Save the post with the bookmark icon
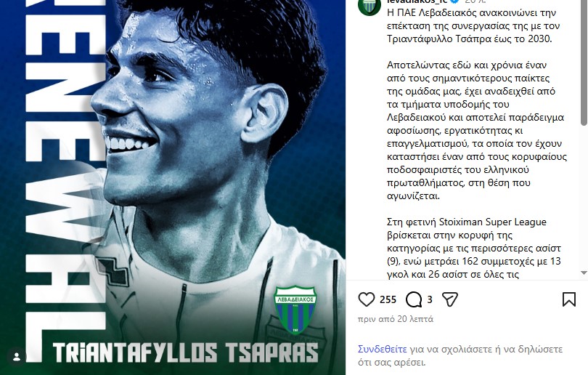The image size is (588, 375). coord(569,299)
